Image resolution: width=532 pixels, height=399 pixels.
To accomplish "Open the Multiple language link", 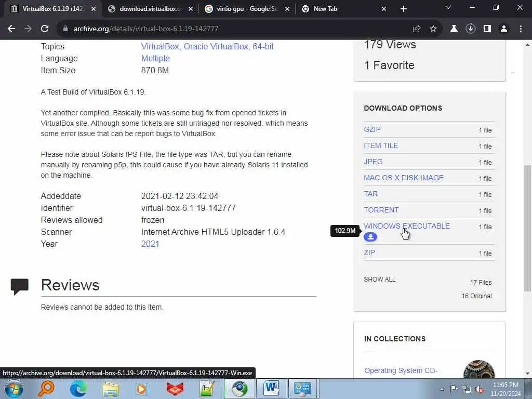I will pos(155,58).
